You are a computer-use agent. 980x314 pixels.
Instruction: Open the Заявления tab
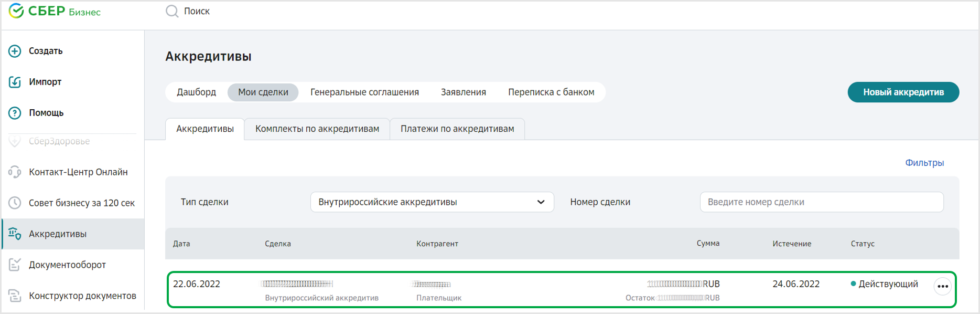[464, 92]
